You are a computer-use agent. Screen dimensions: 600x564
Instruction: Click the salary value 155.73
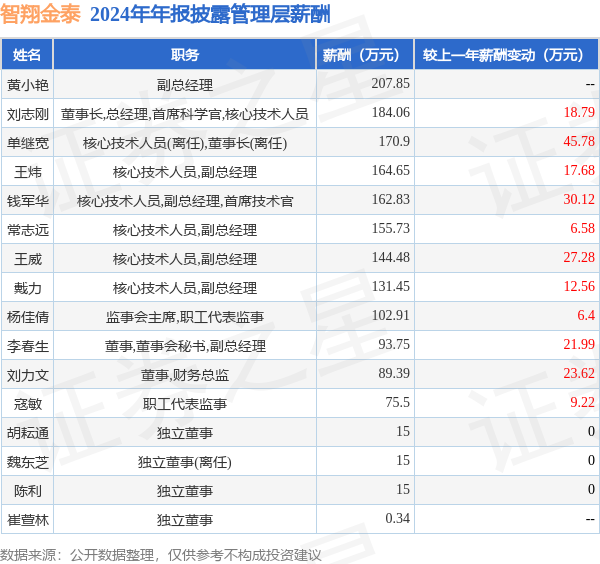coord(390,229)
